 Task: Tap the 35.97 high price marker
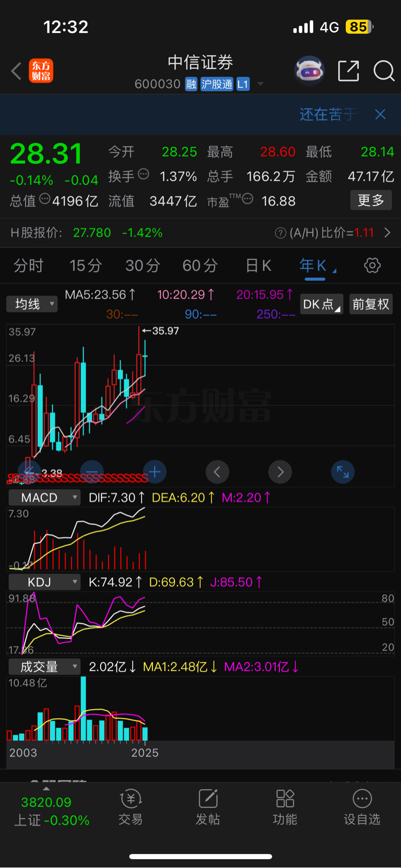[x=161, y=331]
